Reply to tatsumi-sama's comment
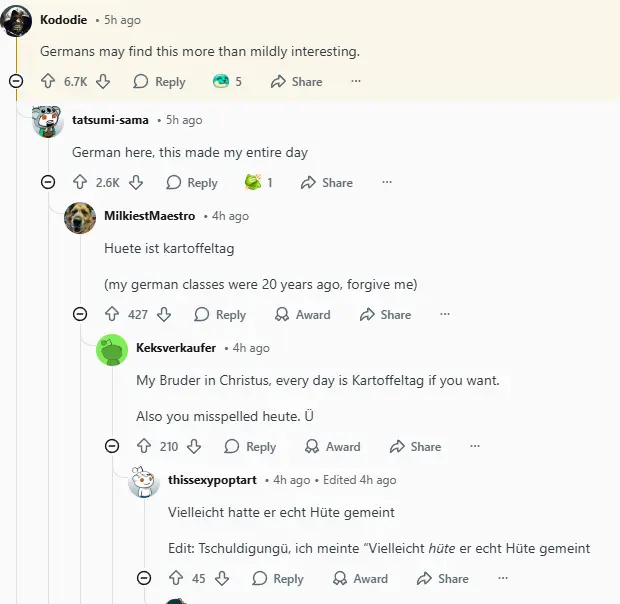The image size is (620, 604). [192, 182]
